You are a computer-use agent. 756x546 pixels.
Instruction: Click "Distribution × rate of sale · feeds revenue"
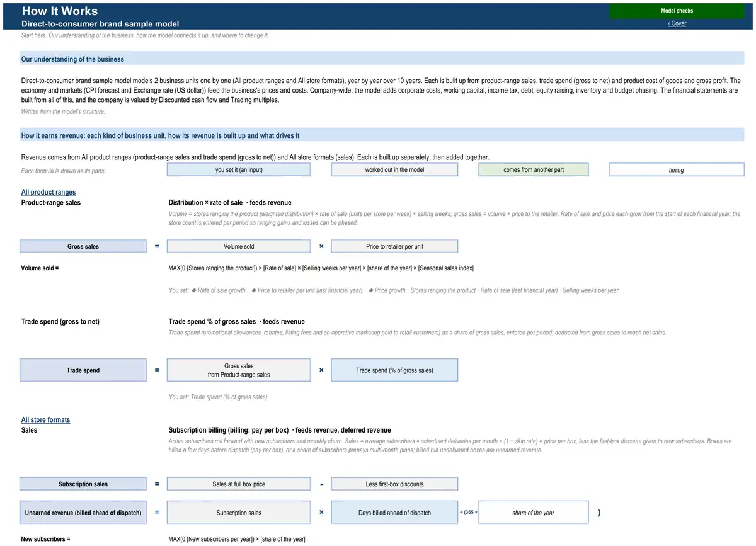pos(230,202)
